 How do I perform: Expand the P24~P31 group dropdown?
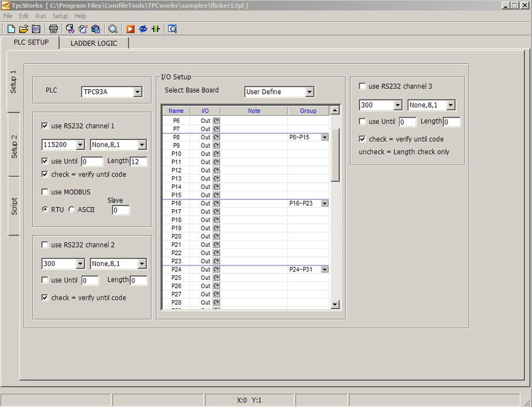tap(325, 269)
